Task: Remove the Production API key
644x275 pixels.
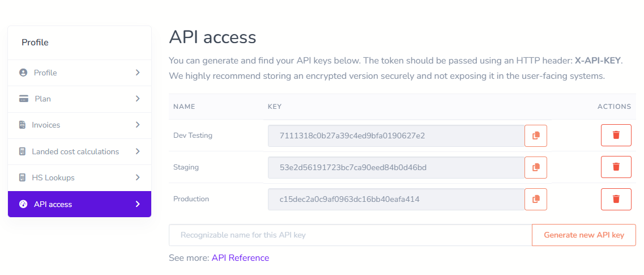Action: pyautogui.click(x=616, y=199)
